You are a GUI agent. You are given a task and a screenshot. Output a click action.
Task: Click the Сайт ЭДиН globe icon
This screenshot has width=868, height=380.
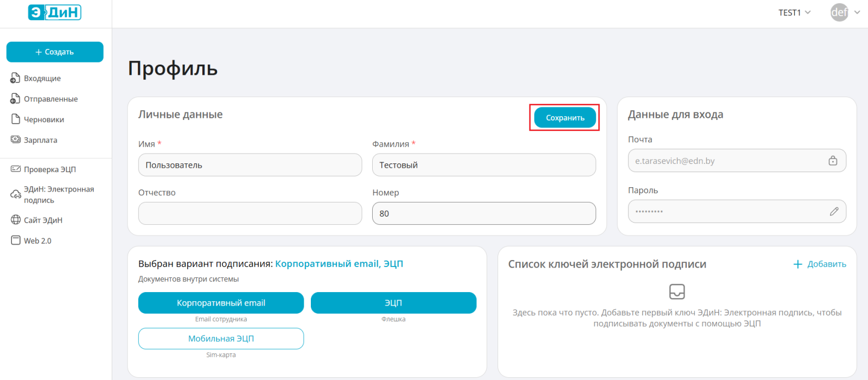(x=15, y=220)
